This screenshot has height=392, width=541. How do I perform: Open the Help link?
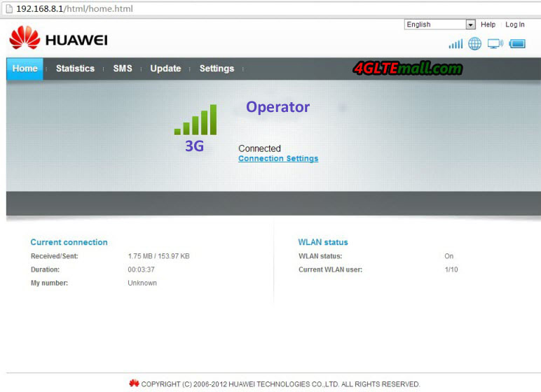488,24
